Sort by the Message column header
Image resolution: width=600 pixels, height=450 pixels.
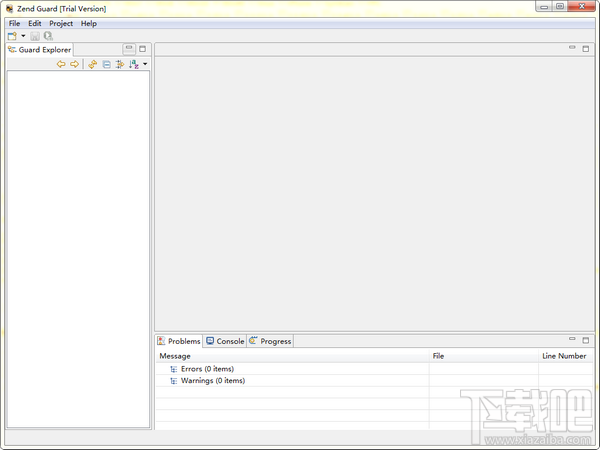pyautogui.click(x=292, y=356)
